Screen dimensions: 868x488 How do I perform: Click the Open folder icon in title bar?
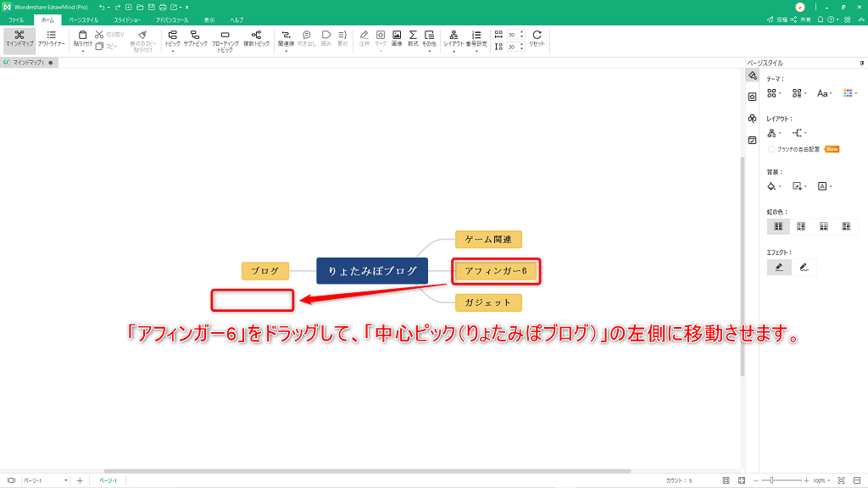point(140,7)
